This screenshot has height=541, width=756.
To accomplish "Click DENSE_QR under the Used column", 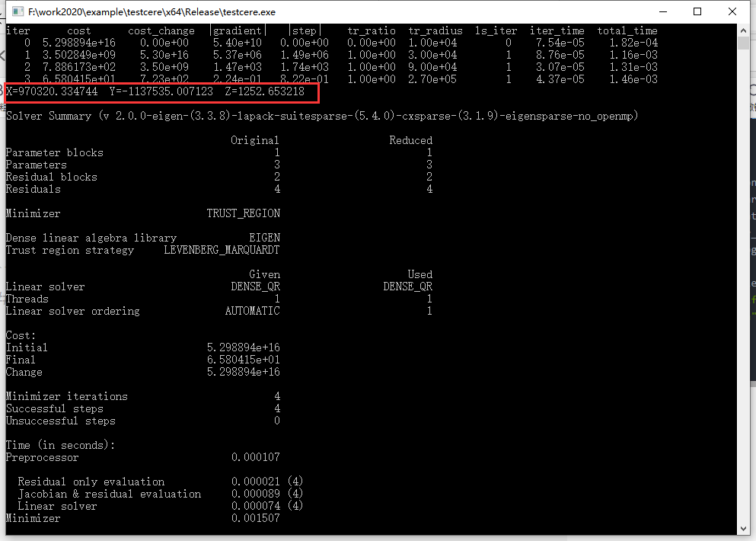I will 408,287.
